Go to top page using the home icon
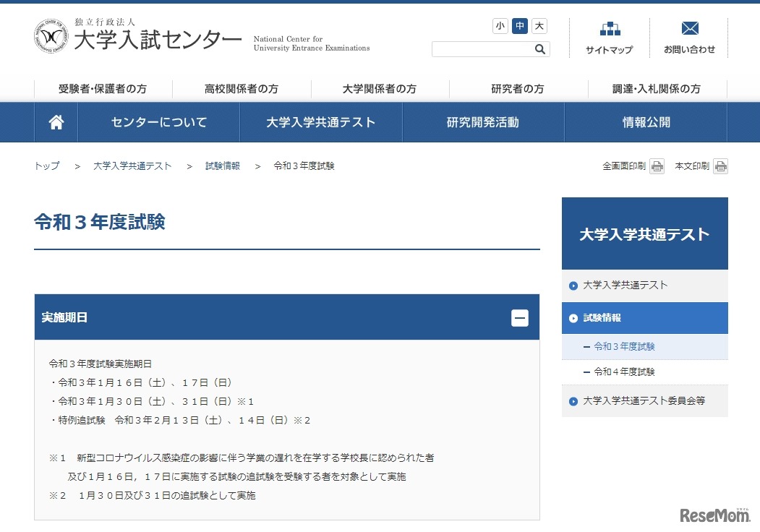 56,121
